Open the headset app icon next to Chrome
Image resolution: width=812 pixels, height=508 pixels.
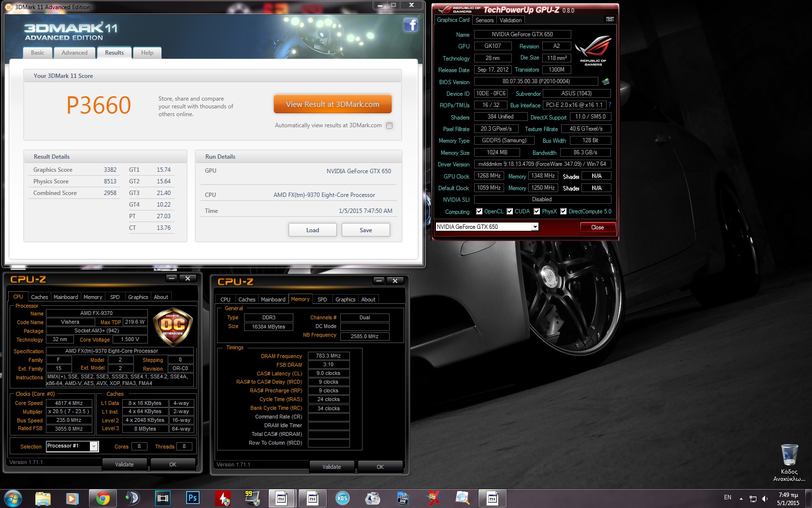(x=132, y=498)
